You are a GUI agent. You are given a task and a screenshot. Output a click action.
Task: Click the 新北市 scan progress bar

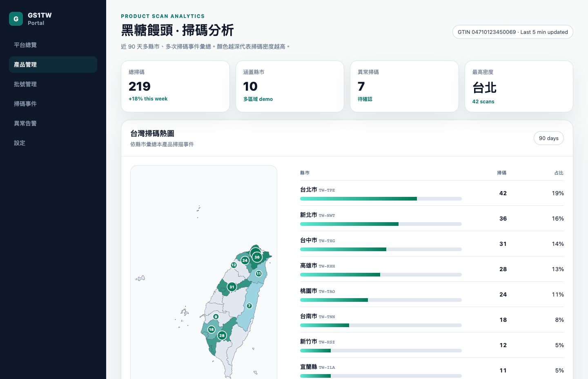tap(381, 224)
